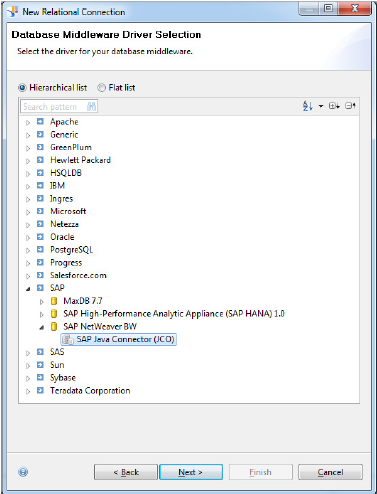
Task: Click the SAP NetWeaver BW database icon
Action: (53, 327)
